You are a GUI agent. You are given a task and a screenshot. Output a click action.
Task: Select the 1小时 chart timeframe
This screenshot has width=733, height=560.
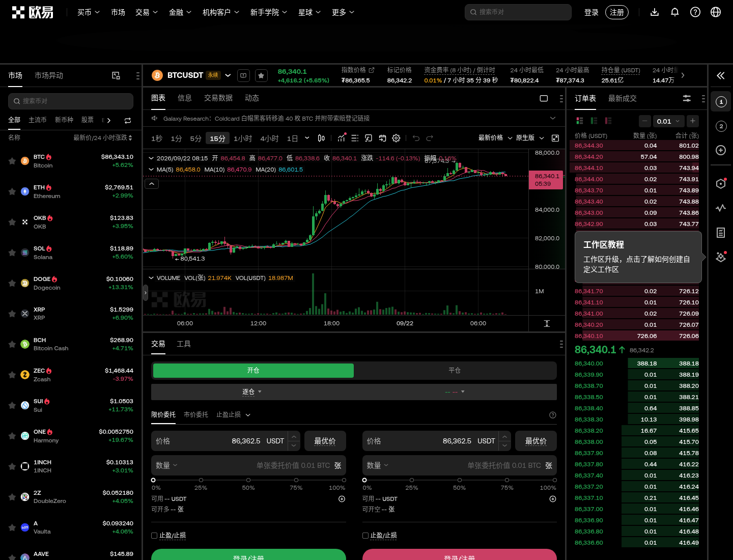point(243,138)
